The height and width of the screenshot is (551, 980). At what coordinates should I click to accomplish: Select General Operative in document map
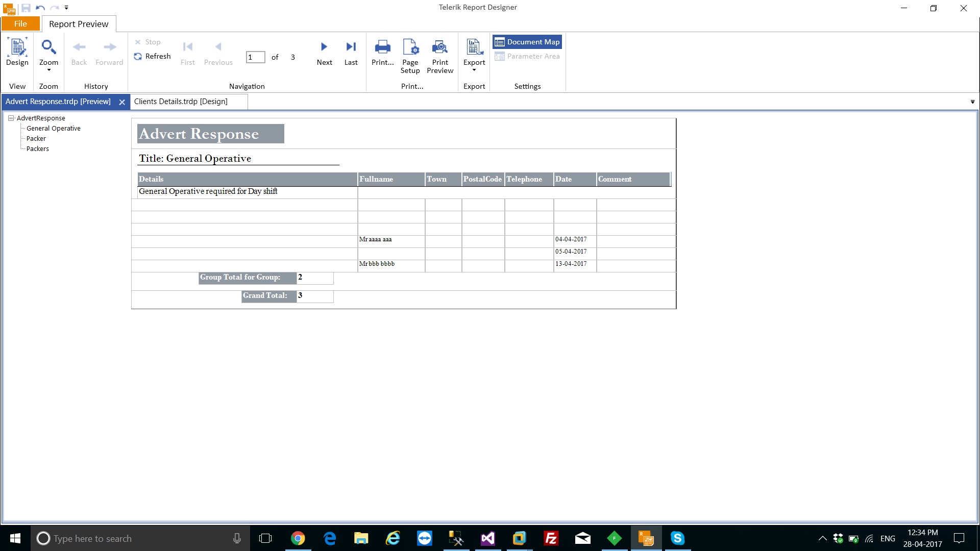click(54, 129)
